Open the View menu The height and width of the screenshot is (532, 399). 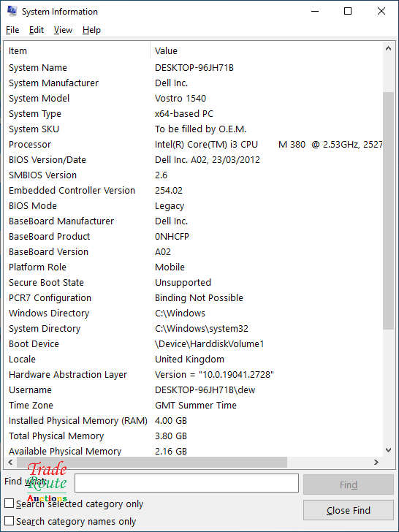[63, 30]
